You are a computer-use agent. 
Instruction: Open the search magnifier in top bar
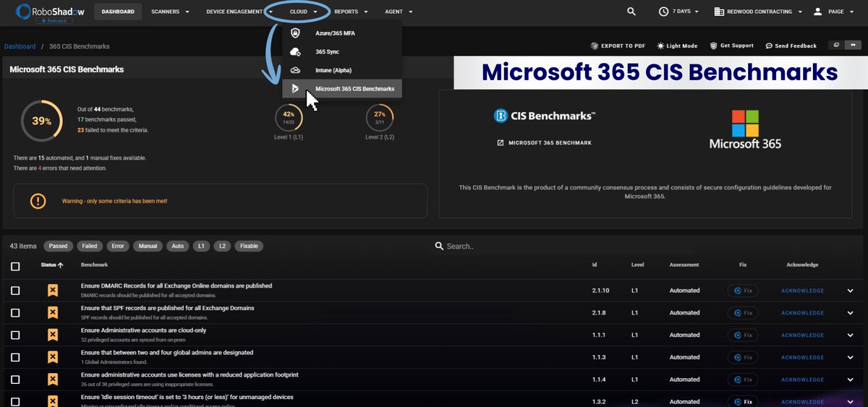pos(631,12)
